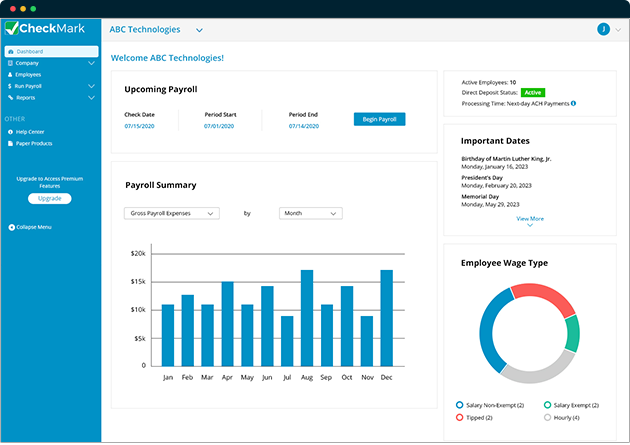Click the Hourly legend circle
The height and width of the screenshot is (445, 630).
tap(547, 417)
